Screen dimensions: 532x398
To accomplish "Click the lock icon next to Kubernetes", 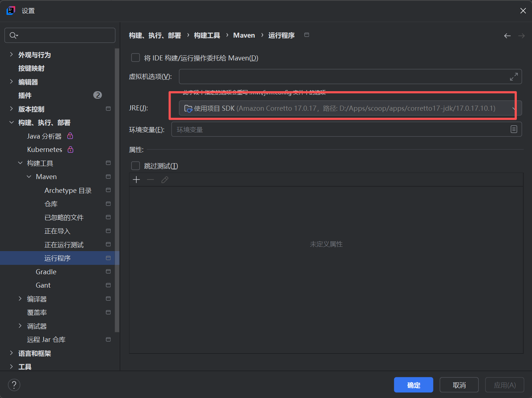I will [70, 149].
